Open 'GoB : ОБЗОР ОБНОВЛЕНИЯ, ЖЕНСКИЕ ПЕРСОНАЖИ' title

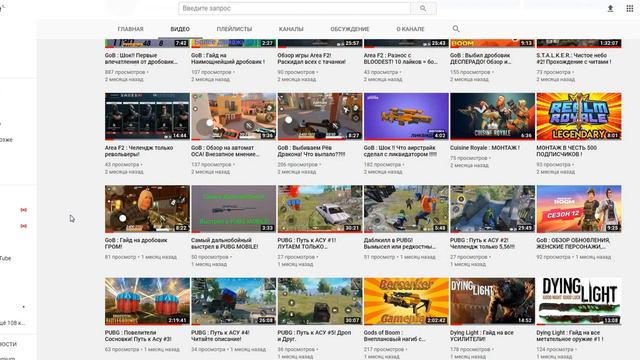573,243
